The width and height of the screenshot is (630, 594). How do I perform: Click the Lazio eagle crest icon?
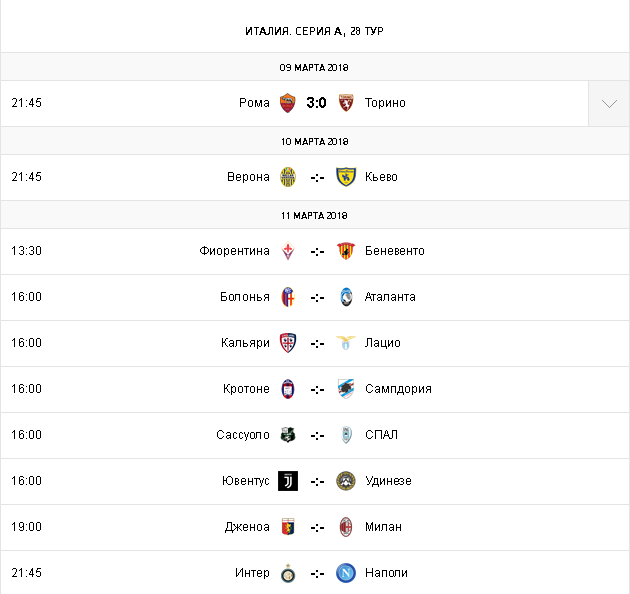pos(346,343)
